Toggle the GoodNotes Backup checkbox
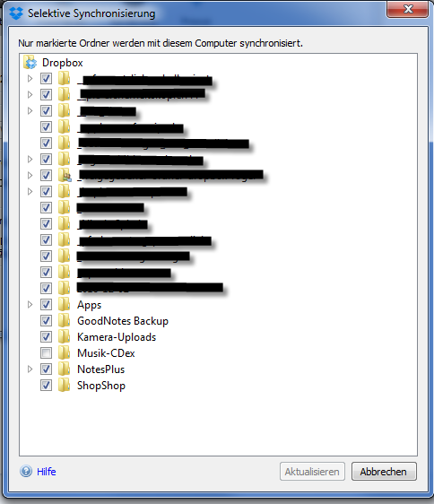Screen dimensions: 434x504 [46, 320]
